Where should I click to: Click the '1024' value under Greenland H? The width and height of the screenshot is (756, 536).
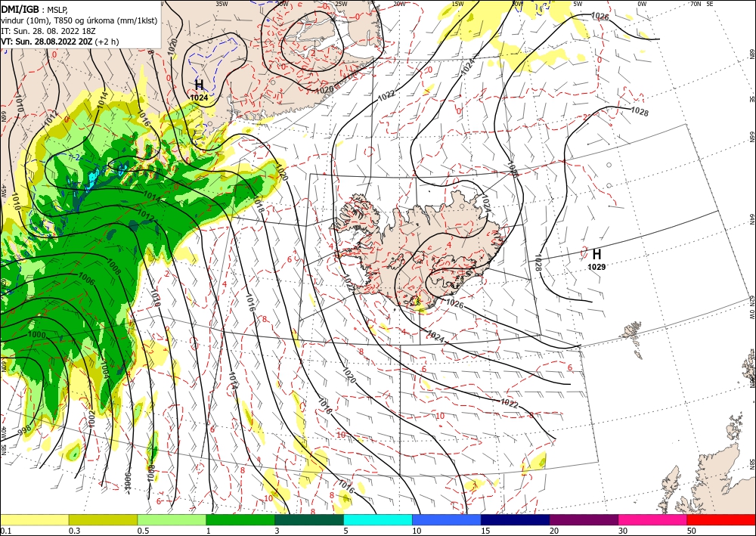point(199,98)
